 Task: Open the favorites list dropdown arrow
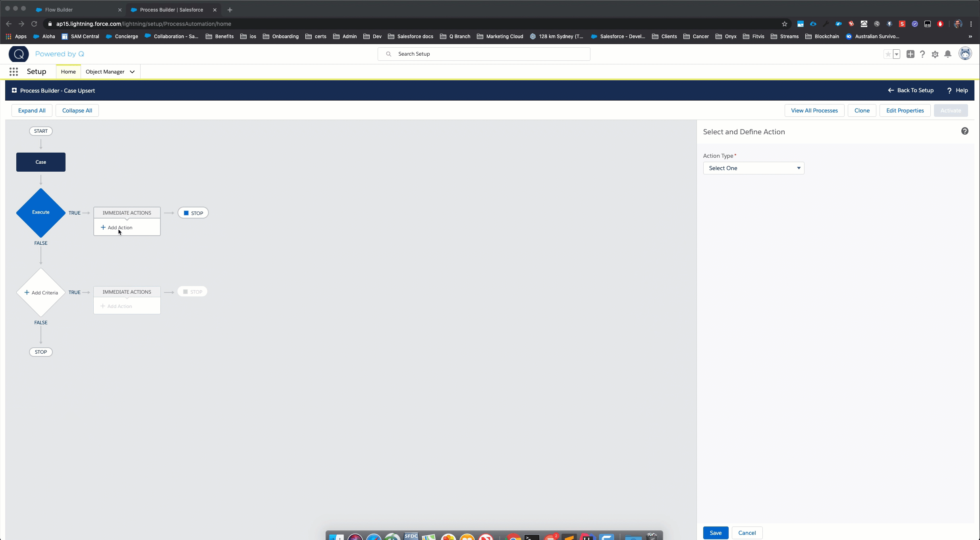tap(897, 54)
